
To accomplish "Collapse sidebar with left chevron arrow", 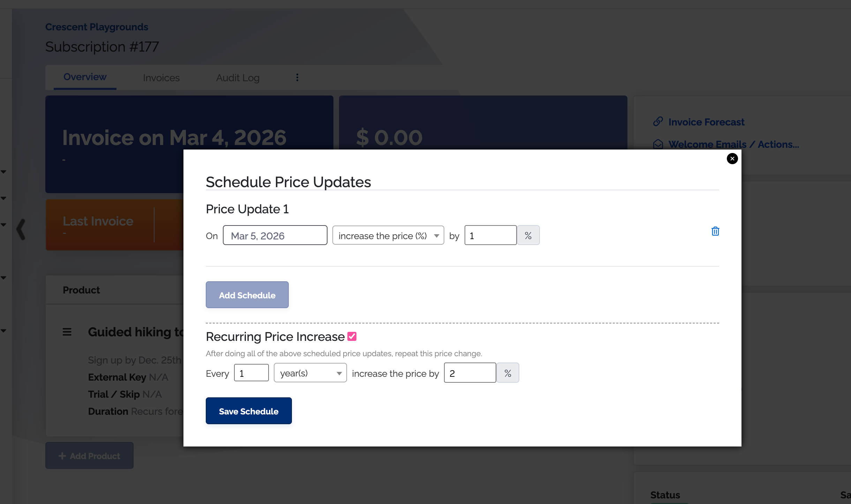I will coord(21,229).
